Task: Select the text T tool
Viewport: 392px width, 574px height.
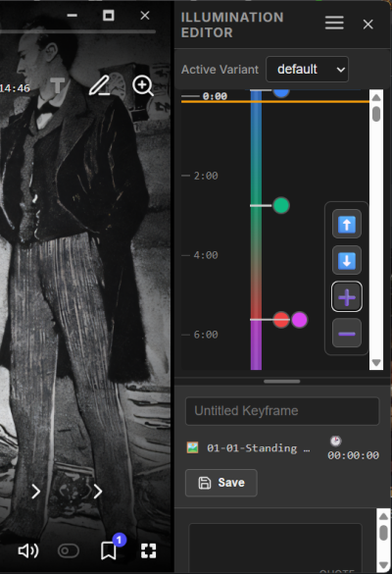Action: pyautogui.click(x=58, y=85)
